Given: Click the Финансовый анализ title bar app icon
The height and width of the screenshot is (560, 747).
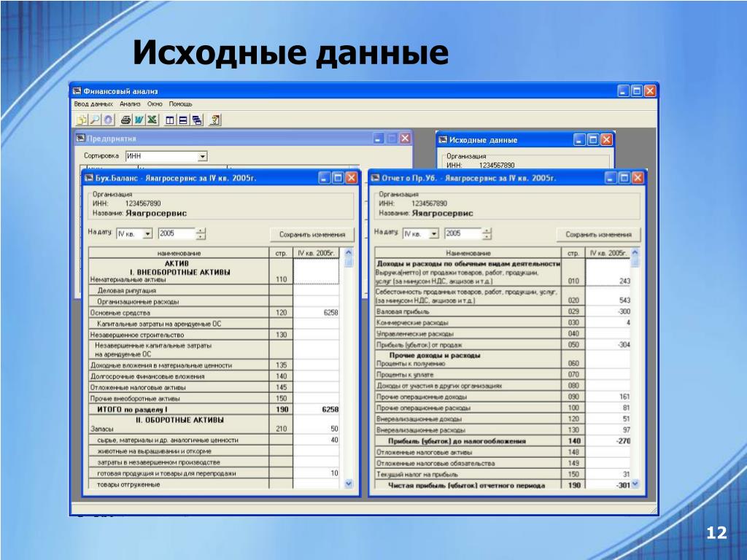Looking at the screenshot, I should coord(77,91).
